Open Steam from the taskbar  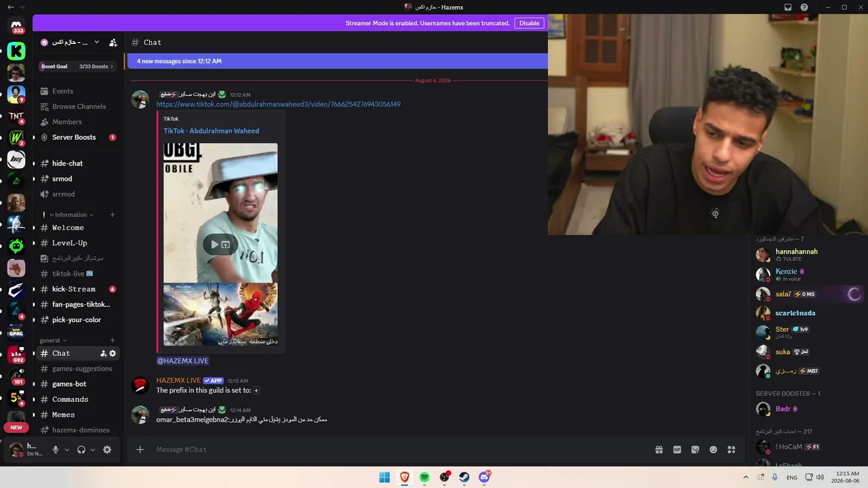click(465, 477)
